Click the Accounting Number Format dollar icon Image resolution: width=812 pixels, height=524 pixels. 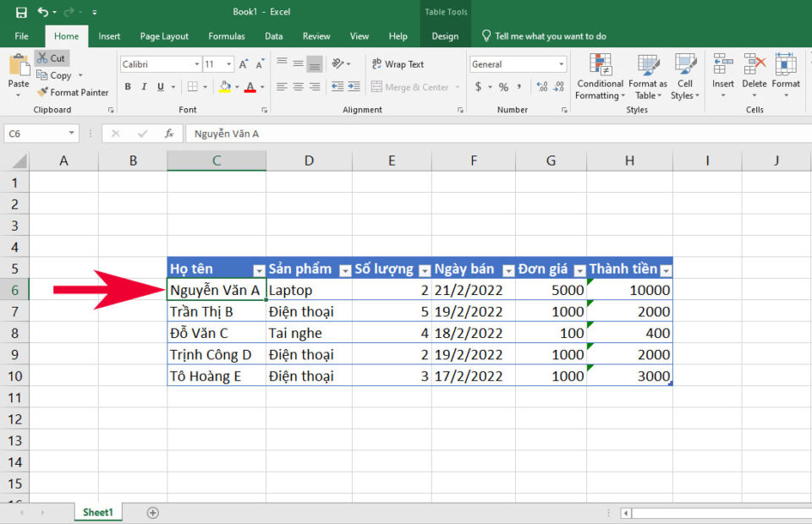coord(477,85)
